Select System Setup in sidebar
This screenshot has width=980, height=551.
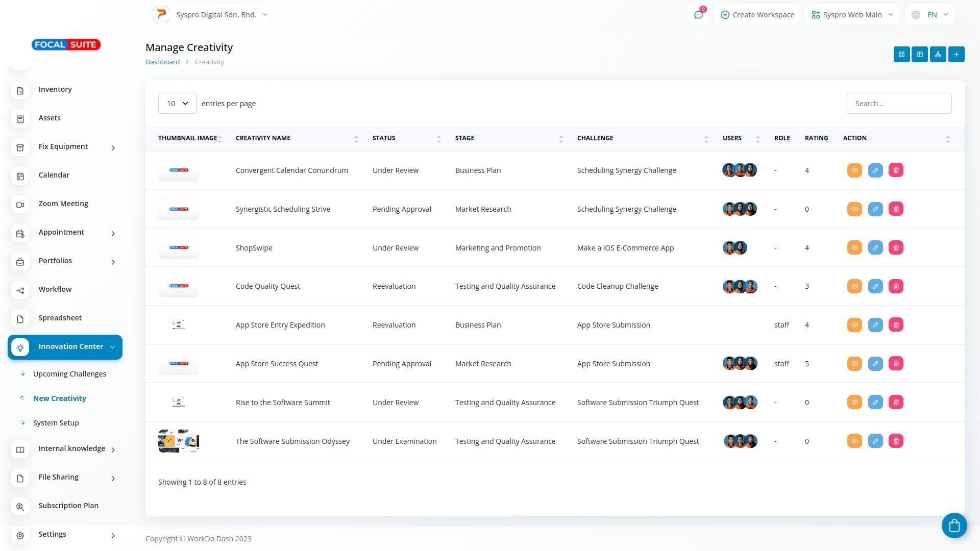tap(56, 423)
